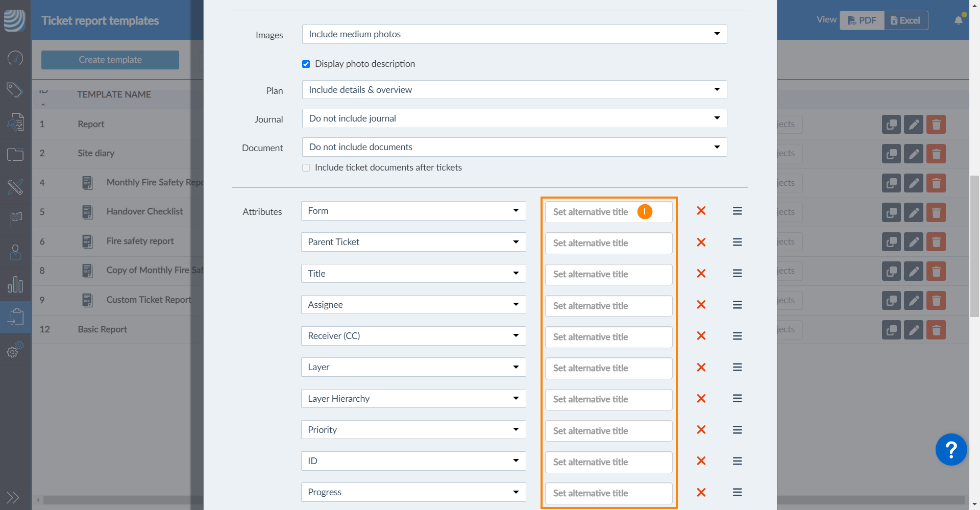Image resolution: width=980 pixels, height=510 pixels.
Task: Open the Layer Hierarchy attribute dropdown
Action: tap(413, 399)
